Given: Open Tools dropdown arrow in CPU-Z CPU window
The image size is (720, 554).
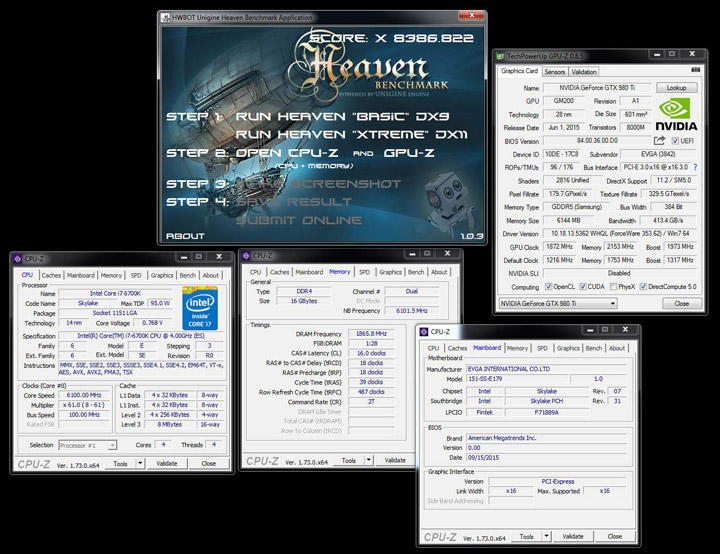Looking at the screenshot, I should tap(140, 464).
